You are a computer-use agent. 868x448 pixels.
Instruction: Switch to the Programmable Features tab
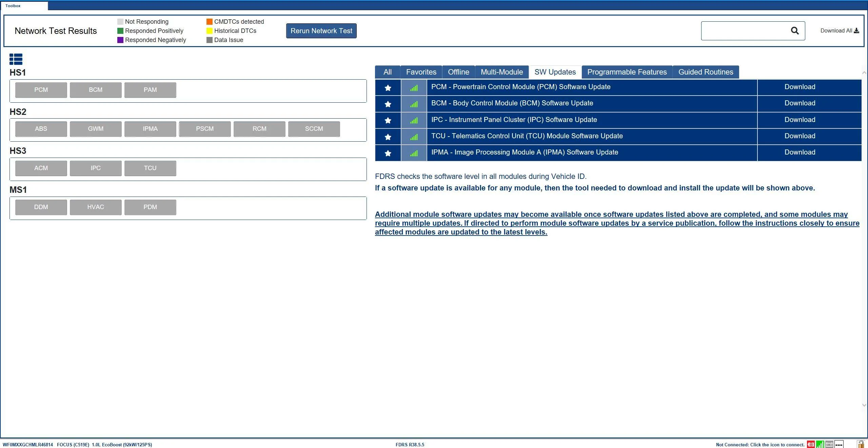pos(627,72)
